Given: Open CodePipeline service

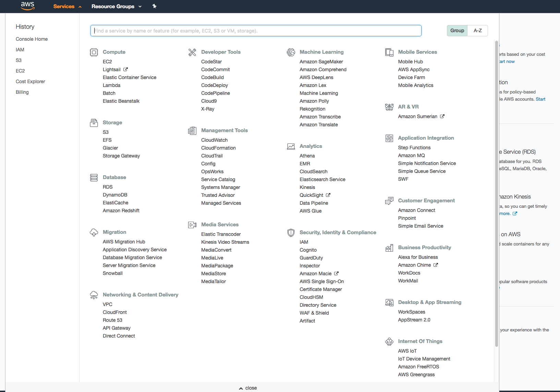Looking at the screenshot, I should point(216,93).
